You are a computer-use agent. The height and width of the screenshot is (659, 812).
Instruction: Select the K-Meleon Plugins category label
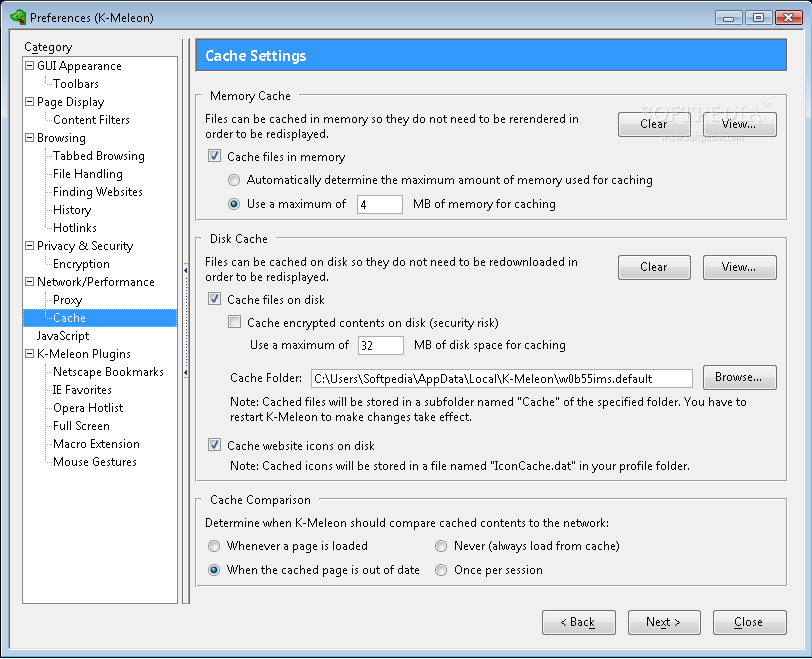84,354
